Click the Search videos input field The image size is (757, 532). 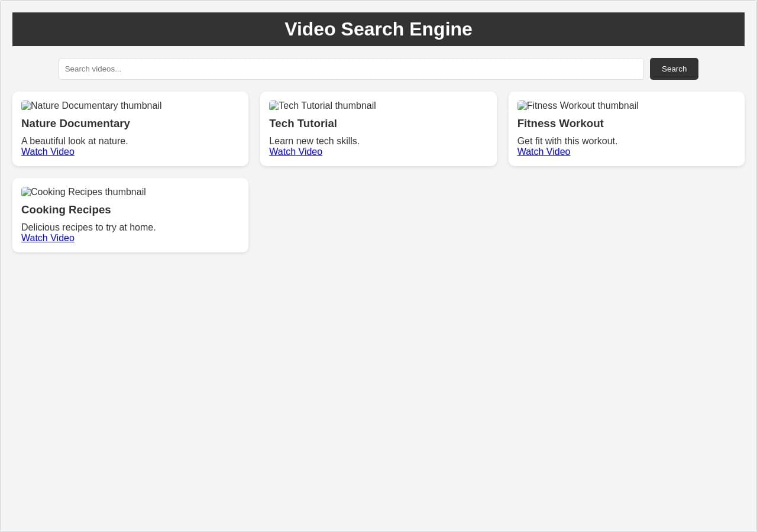(x=351, y=69)
